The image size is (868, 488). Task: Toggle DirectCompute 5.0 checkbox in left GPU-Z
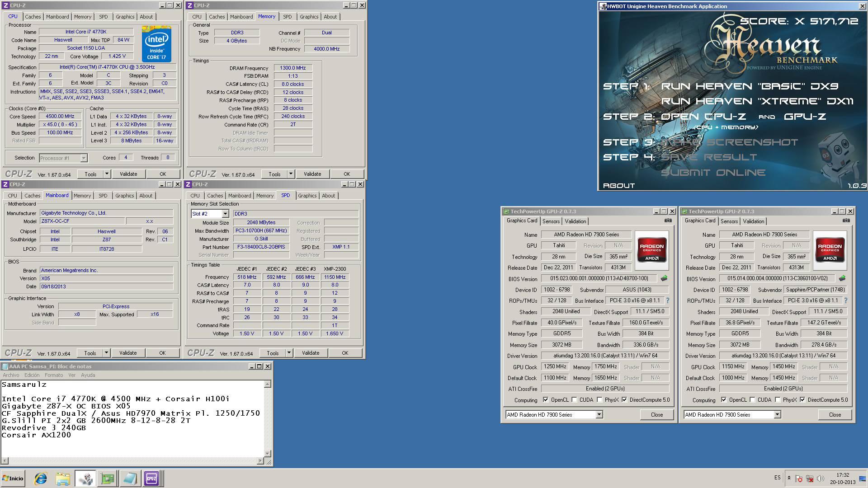[x=624, y=400]
